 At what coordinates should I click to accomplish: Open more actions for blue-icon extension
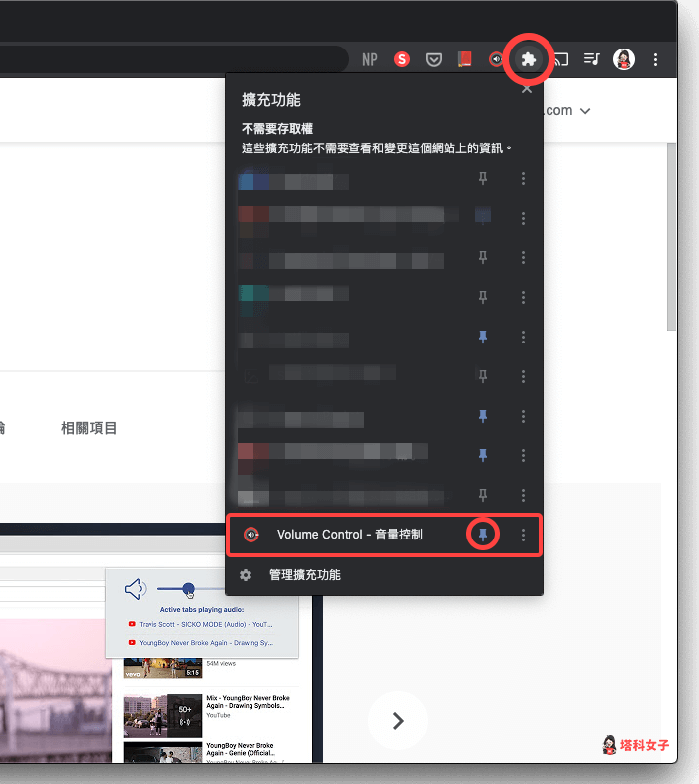pos(523,178)
